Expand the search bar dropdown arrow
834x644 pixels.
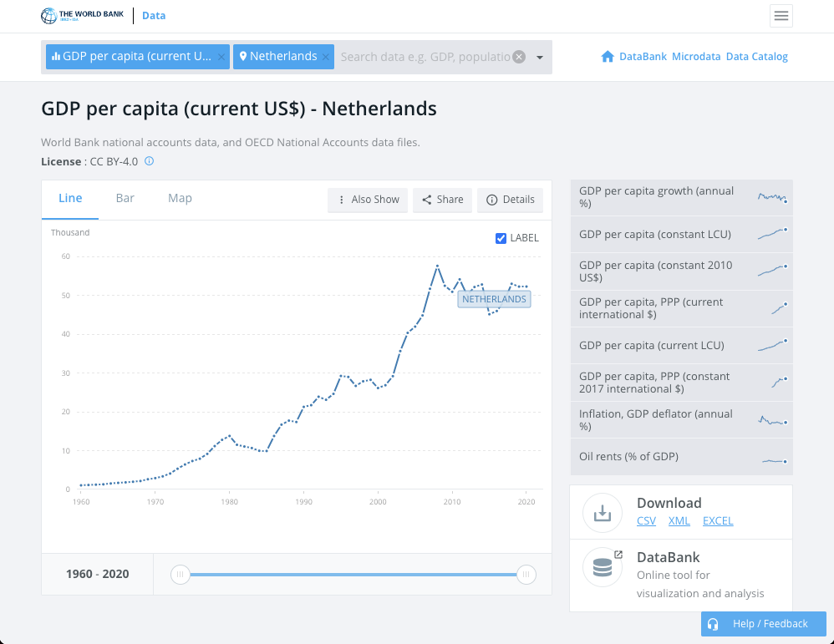tap(539, 58)
